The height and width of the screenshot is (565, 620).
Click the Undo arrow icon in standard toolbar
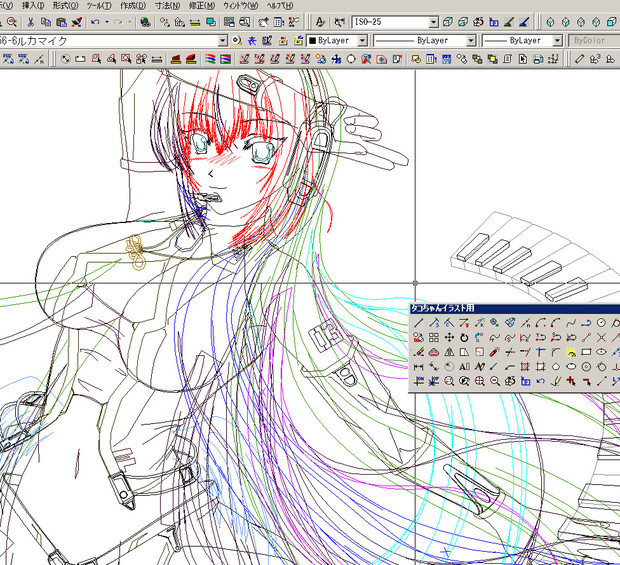click(95, 22)
